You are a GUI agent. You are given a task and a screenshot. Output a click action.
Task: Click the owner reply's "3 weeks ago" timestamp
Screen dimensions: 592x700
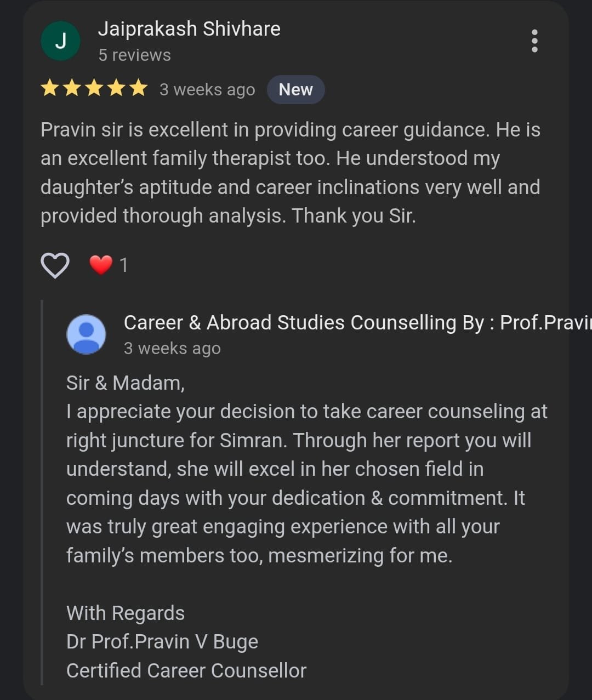coord(172,349)
